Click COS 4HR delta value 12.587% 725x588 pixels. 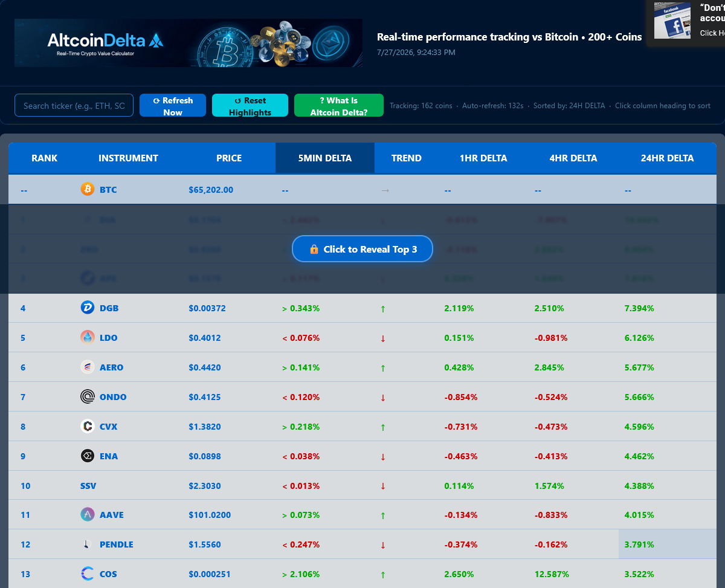click(552, 574)
